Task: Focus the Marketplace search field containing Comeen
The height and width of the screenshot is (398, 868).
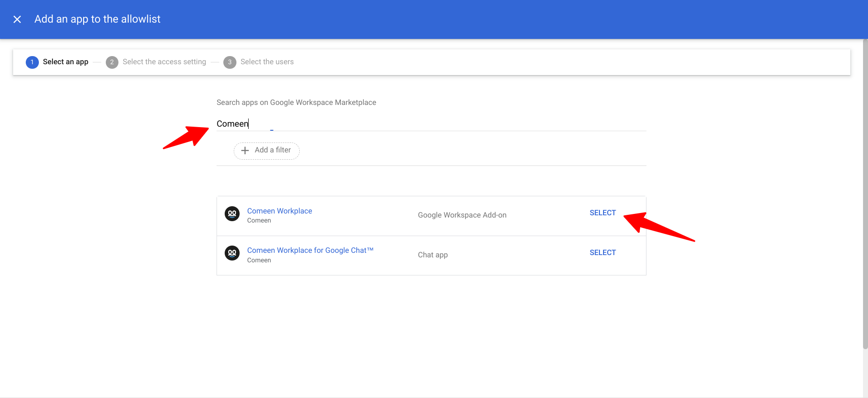Action: tap(431, 123)
